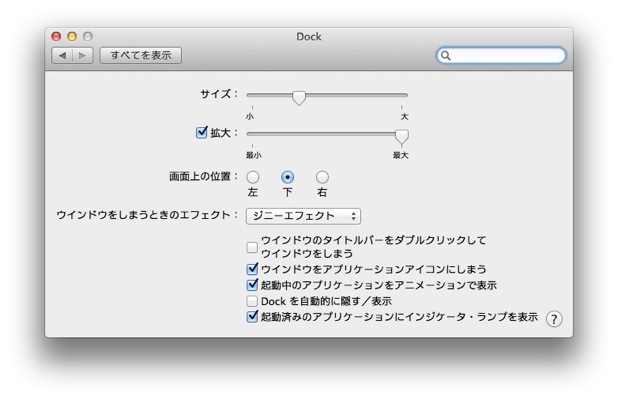Focus the search input field
This screenshot has width=618, height=400.
click(501, 56)
